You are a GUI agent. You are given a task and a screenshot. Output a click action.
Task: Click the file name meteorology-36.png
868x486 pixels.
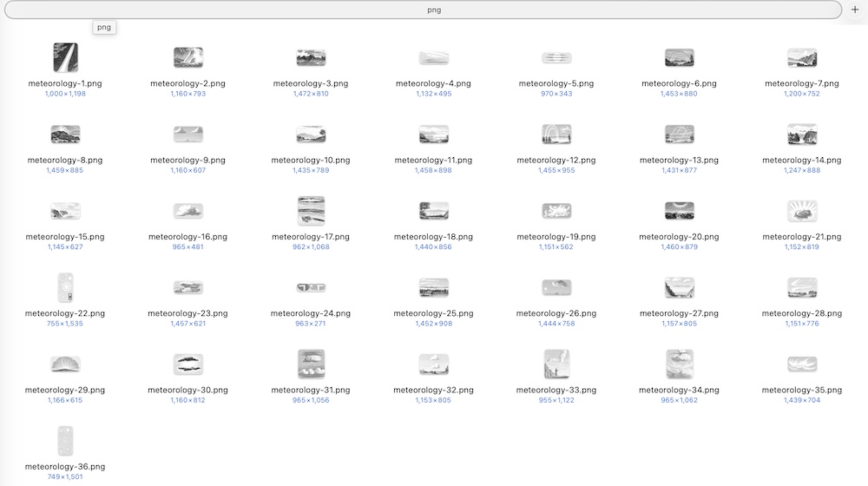tap(65, 467)
